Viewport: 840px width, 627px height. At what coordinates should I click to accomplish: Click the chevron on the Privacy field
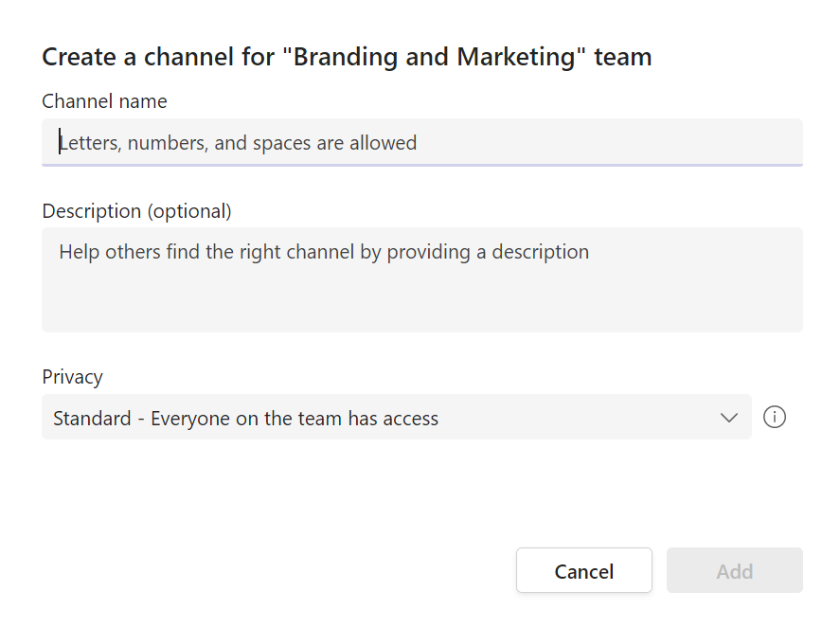click(729, 417)
